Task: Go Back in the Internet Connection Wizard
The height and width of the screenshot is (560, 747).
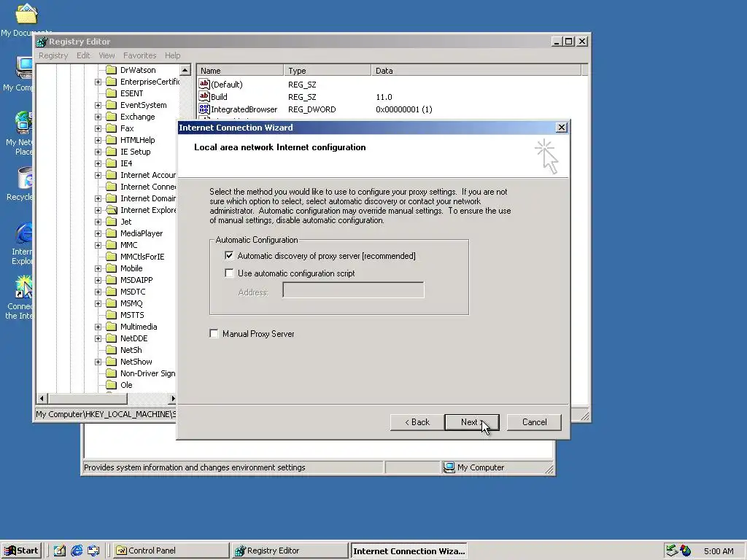Action: 417,422
